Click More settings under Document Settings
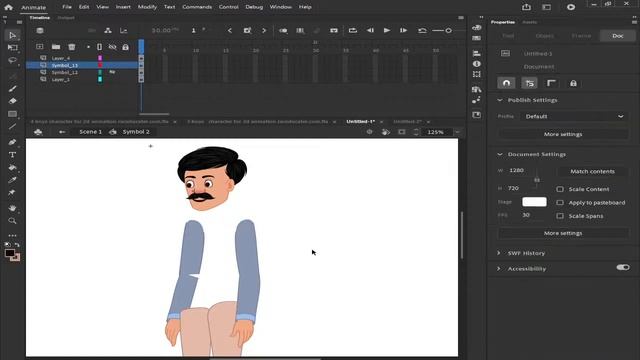Screen dimensions: 640x360 tap(563, 233)
